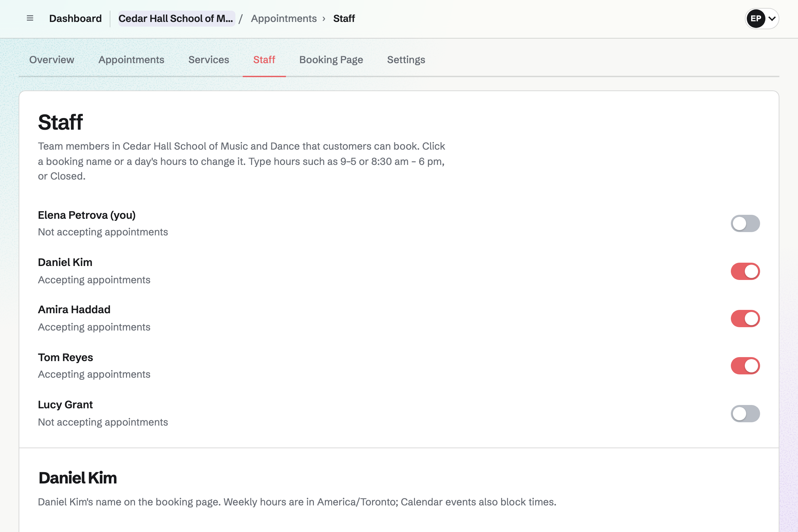
Task: Open the hamburger navigation menu
Action: coord(30,18)
